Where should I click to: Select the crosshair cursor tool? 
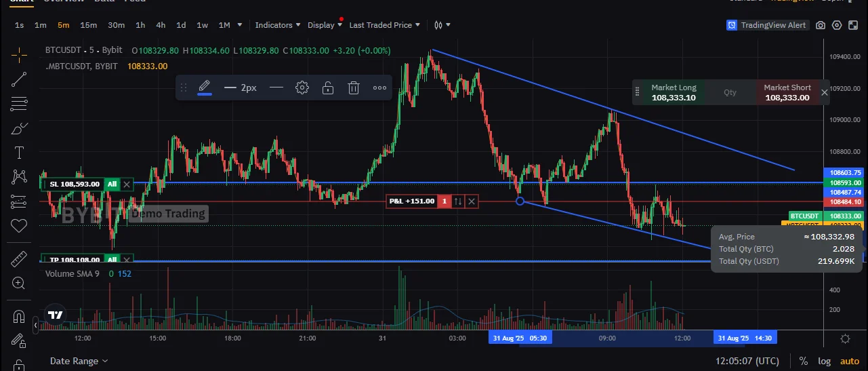click(19, 55)
